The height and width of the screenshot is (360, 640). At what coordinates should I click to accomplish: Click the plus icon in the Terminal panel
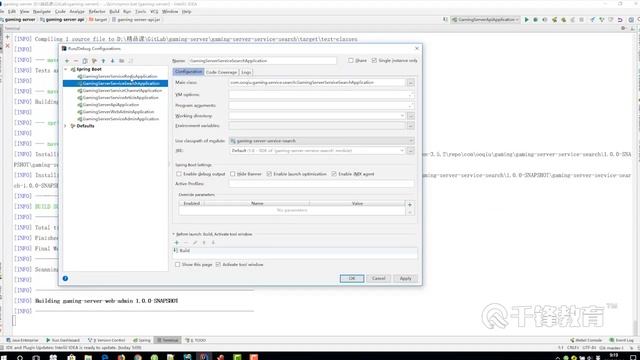[x=7, y=37]
